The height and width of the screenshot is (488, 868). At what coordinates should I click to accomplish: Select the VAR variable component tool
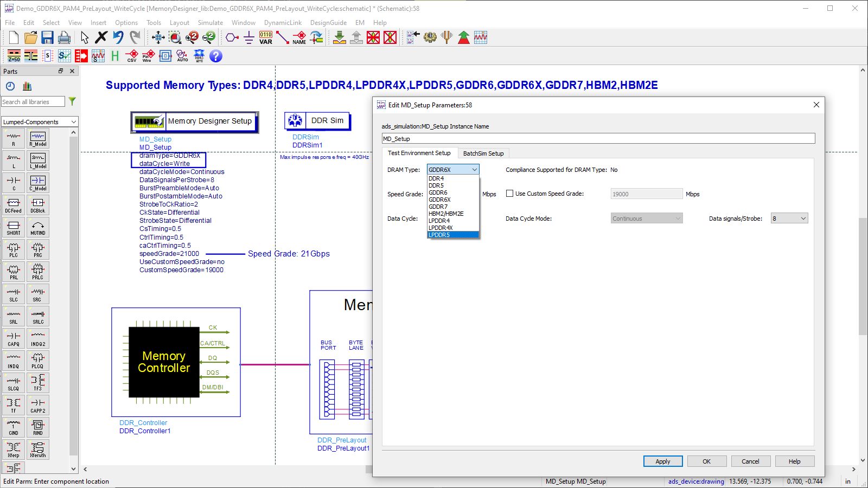pyautogui.click(x=265, y=37)
